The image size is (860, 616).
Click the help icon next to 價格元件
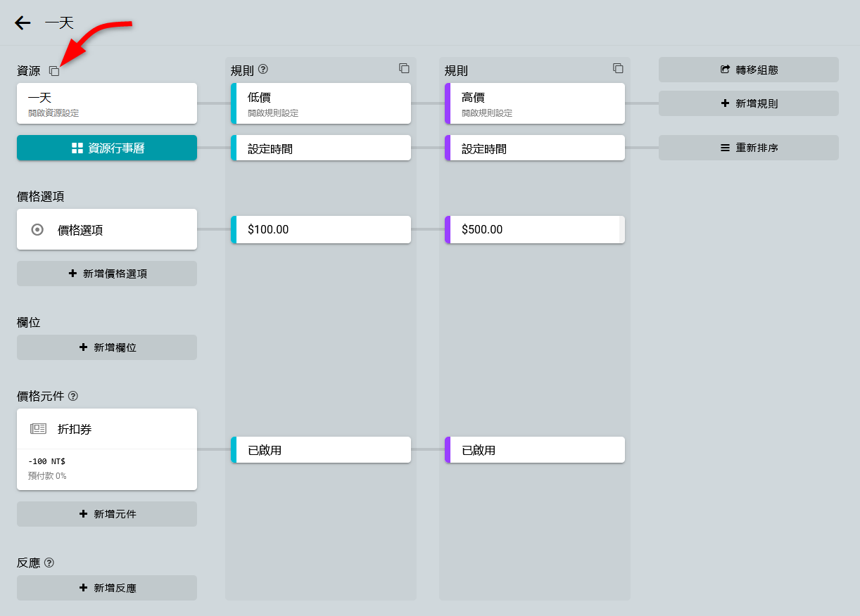pos(73,396)
